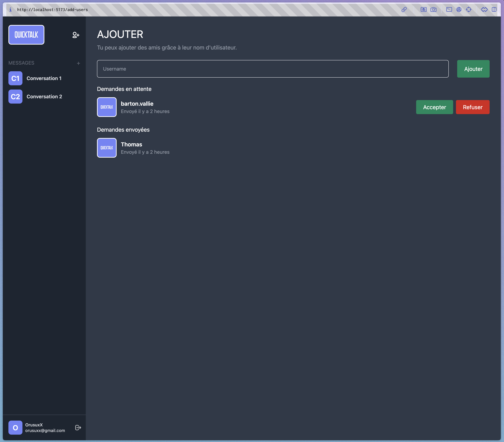The height and width of the screenshot is (442, 504).
Task: Accept barton.vallie's friend request
Action: point(434,107)
